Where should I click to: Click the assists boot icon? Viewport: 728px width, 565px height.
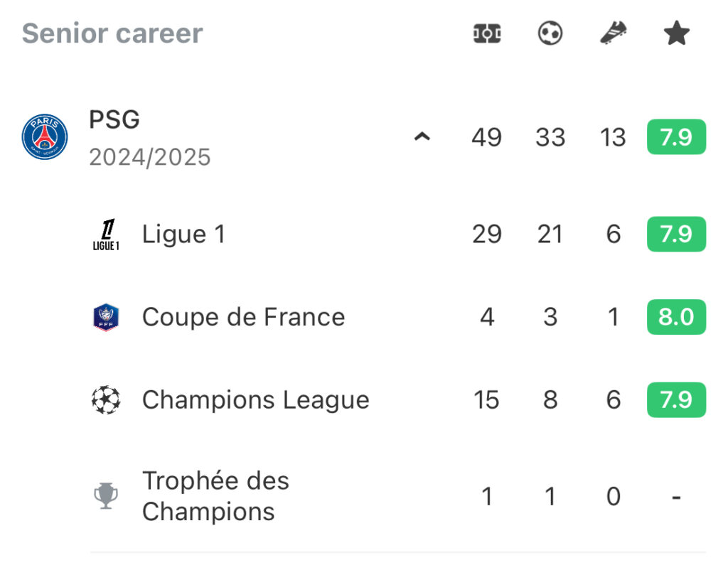[x=614, y=33]
